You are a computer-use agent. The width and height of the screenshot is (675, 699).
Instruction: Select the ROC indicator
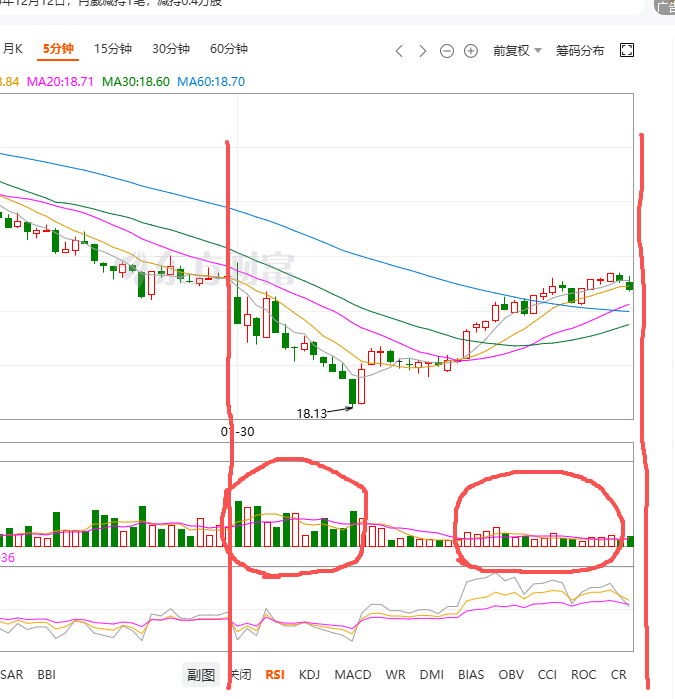click(x=583, y=674)
